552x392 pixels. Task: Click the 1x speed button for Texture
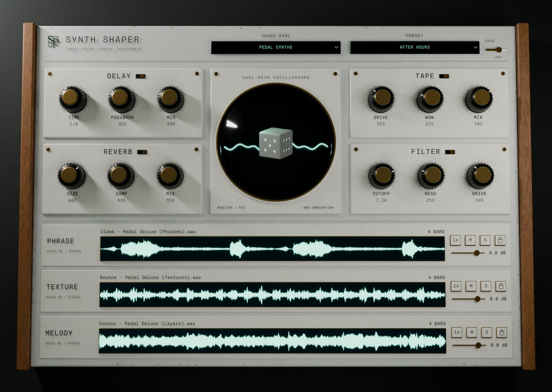click(x=456, y=286)
